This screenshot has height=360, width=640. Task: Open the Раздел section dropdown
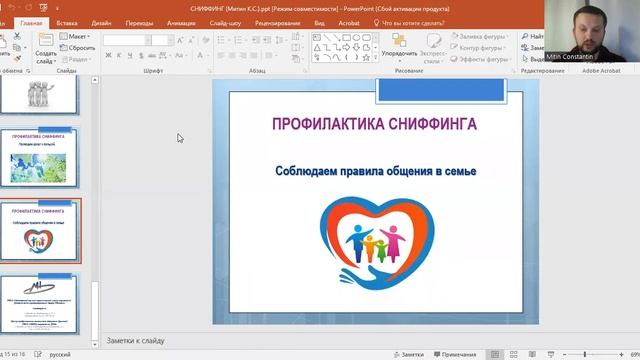coord(77,59)
